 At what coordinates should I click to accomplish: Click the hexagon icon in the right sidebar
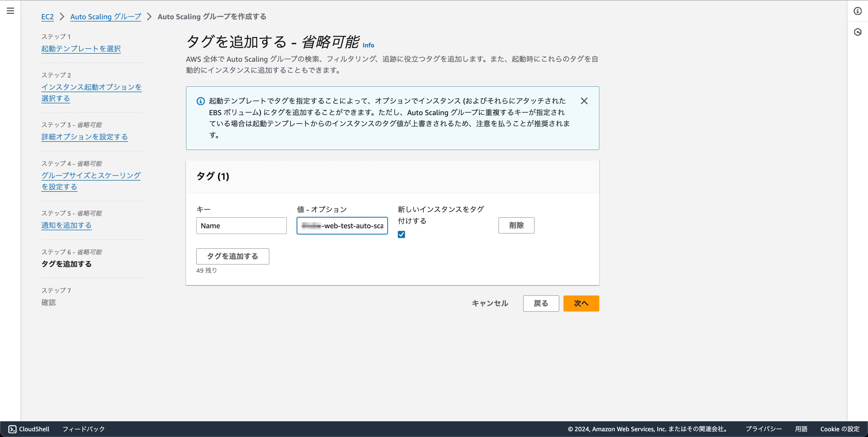point(858,32)
